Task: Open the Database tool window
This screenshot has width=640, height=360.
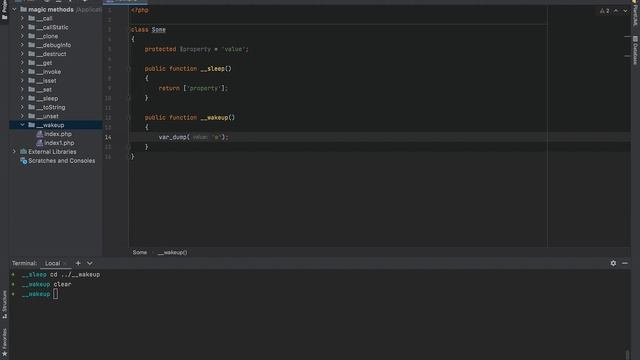Action: (x=635, y=50)
